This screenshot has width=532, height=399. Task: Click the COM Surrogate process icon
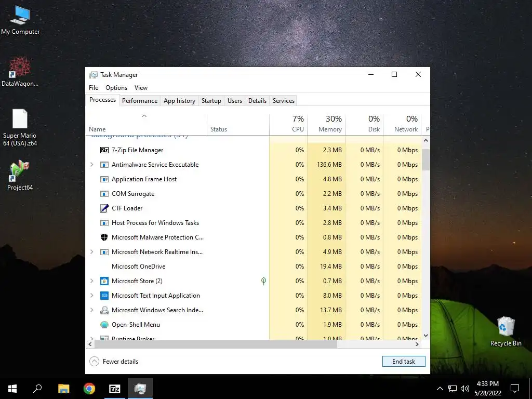104,194
